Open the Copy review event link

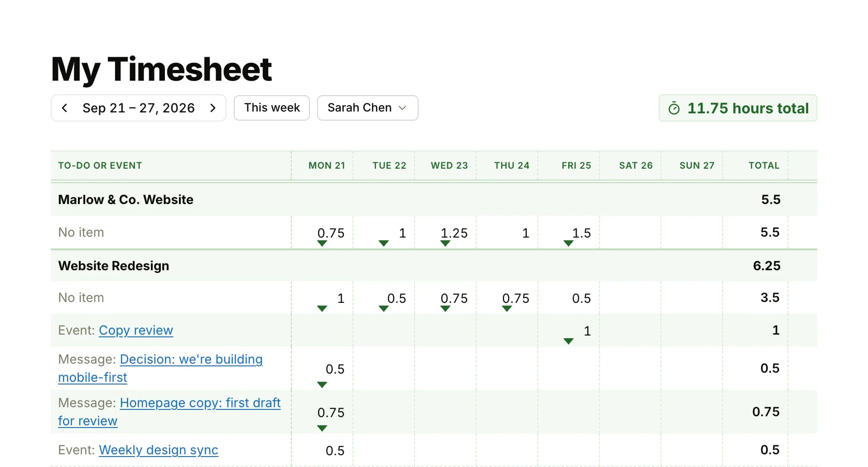(136, 330)
